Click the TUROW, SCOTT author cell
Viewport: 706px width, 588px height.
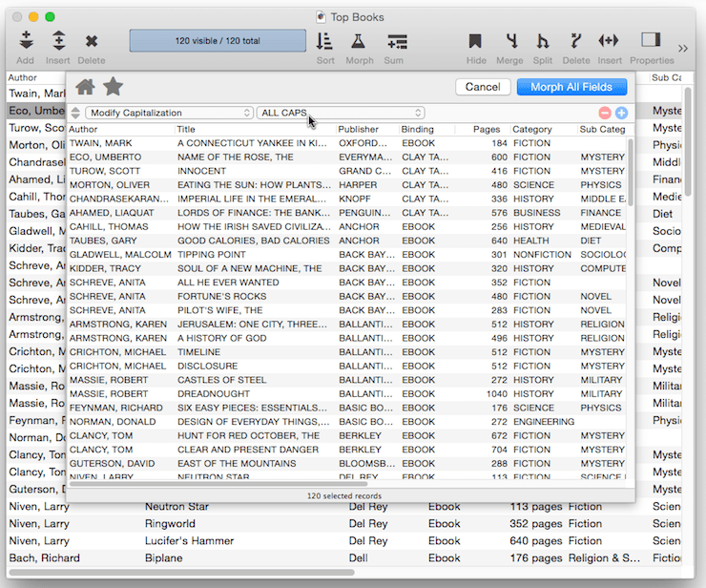pyautogui.click(x=105, y=171)
